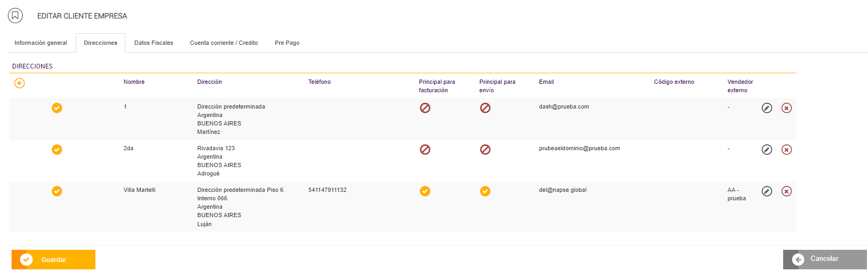This screenshot has height=273, width=868.
Task: Click the Email column header
Action: (x=546, y=82)
